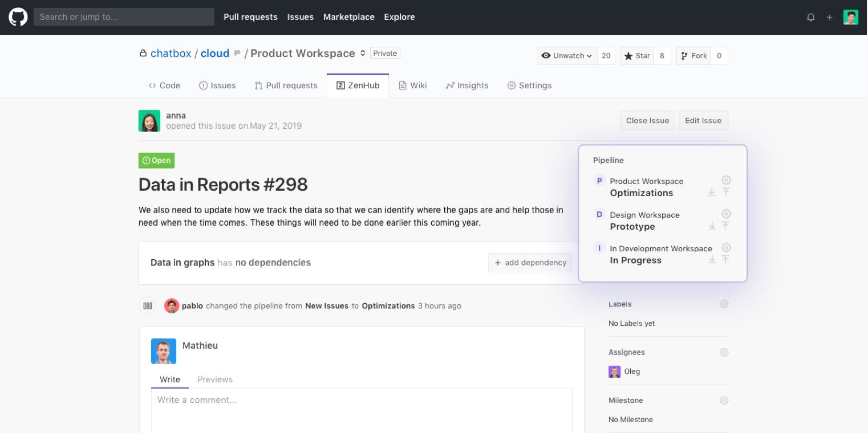Image resolution: width=868 pixels, height=433 pixels.
Task: Click the 'Data in Reports #298' title
Action: (223, 185)
